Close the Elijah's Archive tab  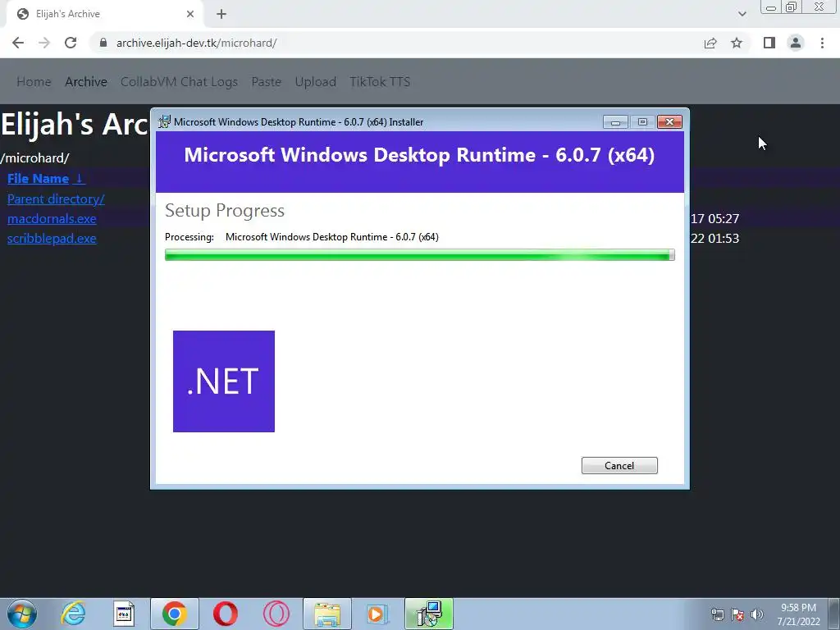coord(190,14)
